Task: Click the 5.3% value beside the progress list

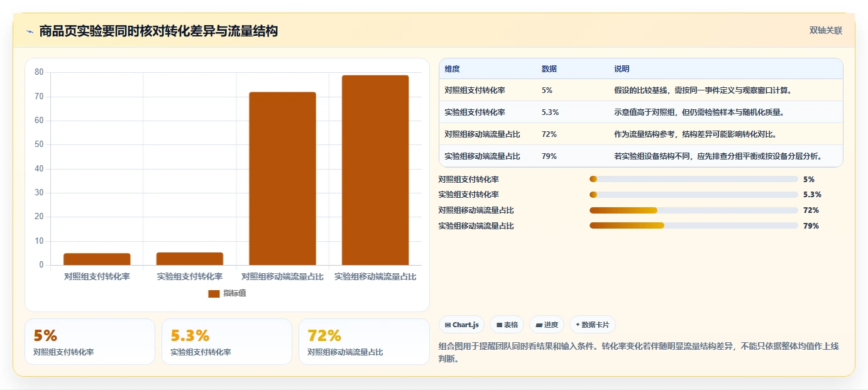Action: 812,195
